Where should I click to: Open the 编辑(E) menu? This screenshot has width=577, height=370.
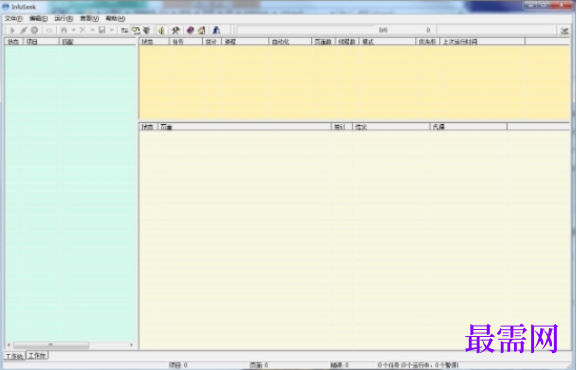38,18
